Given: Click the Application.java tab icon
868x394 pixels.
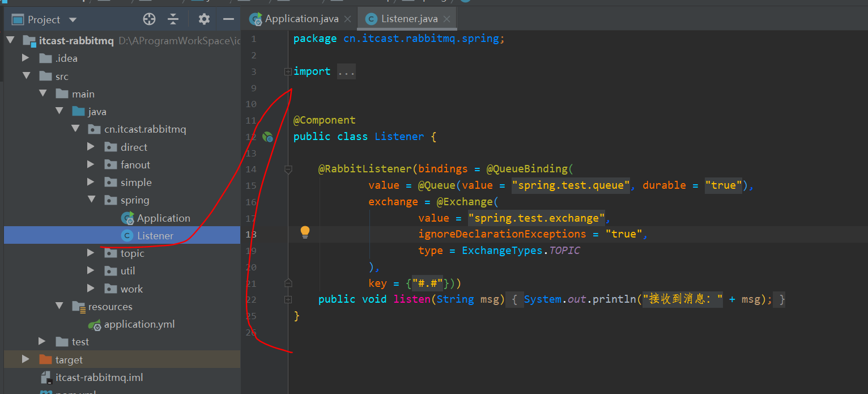Looking at the screenshot, I should pyautogui.click(x=256, y=19).
